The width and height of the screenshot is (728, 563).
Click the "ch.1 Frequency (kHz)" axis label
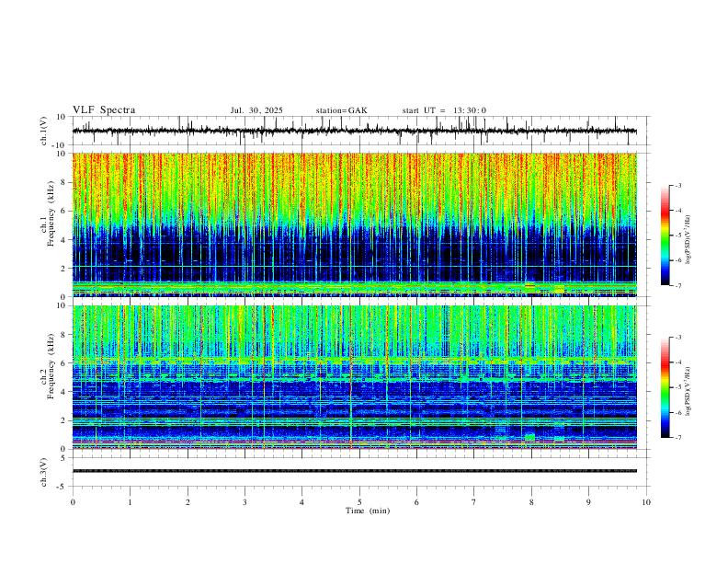[48, 214]
